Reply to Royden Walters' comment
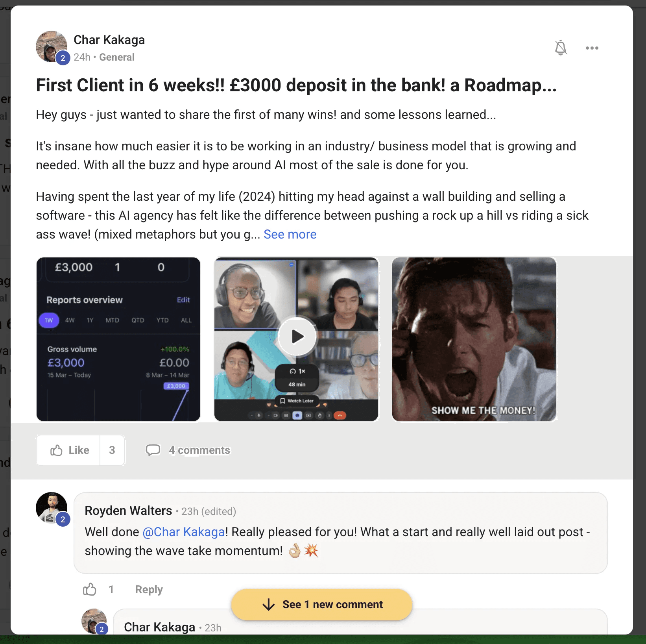Viewport: 646px width, 644px height. tap(149, 589)
